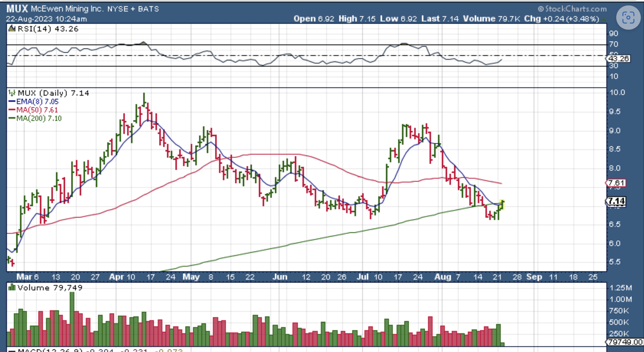Viewport: 644px width, 352px height.
Task: Click the MACD panel legend icon
Action: point(12,350)
